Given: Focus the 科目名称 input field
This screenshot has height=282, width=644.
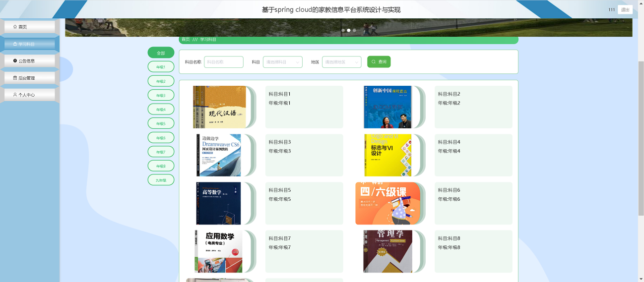Looking at the screenshot, I should [x=224, y=62].
